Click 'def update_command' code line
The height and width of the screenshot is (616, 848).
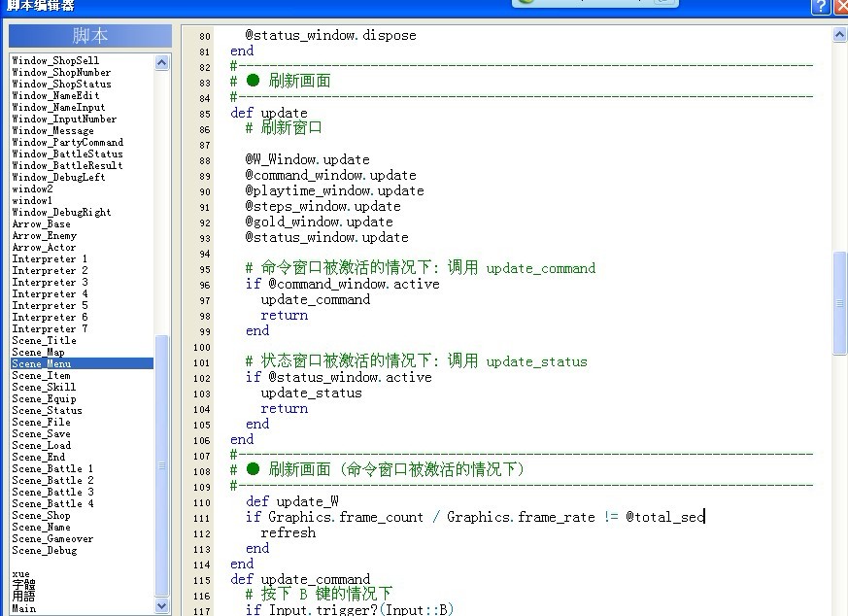(300, 579)
